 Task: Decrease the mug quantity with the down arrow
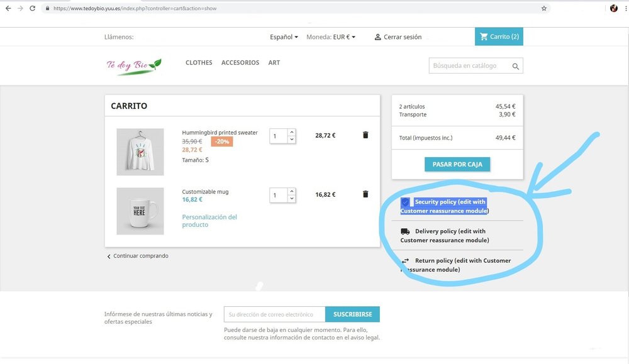coord(292,199)
